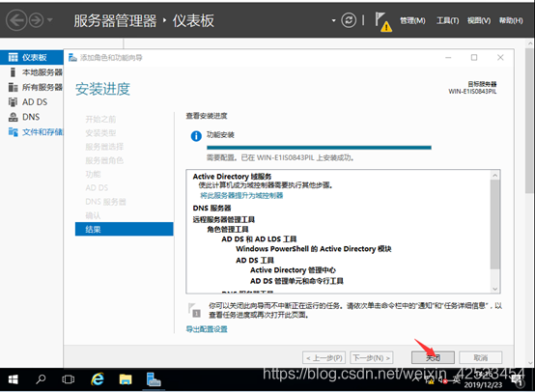Screen dimensions: 535x392
Task: Open the 工具(T) menu
Action: 447,21
